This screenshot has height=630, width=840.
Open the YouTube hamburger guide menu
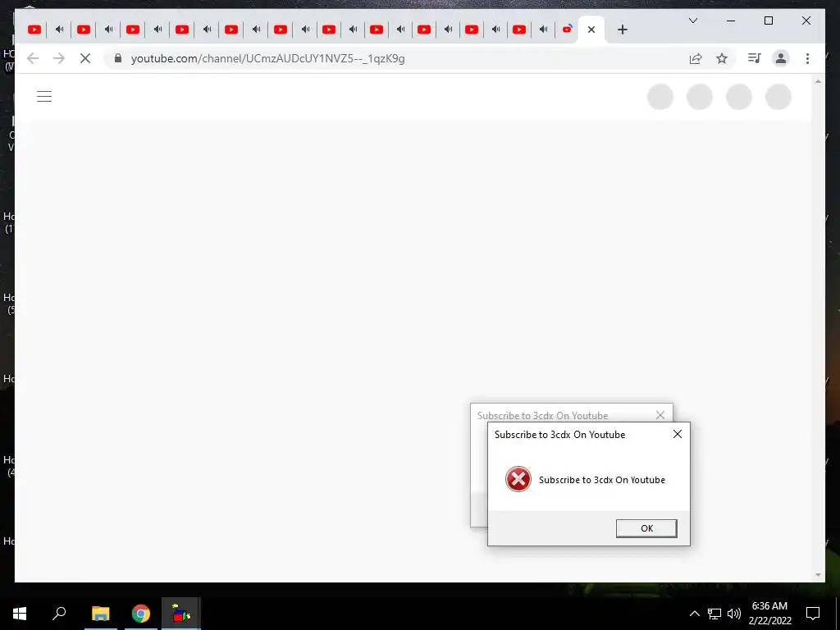pos(44,97)
